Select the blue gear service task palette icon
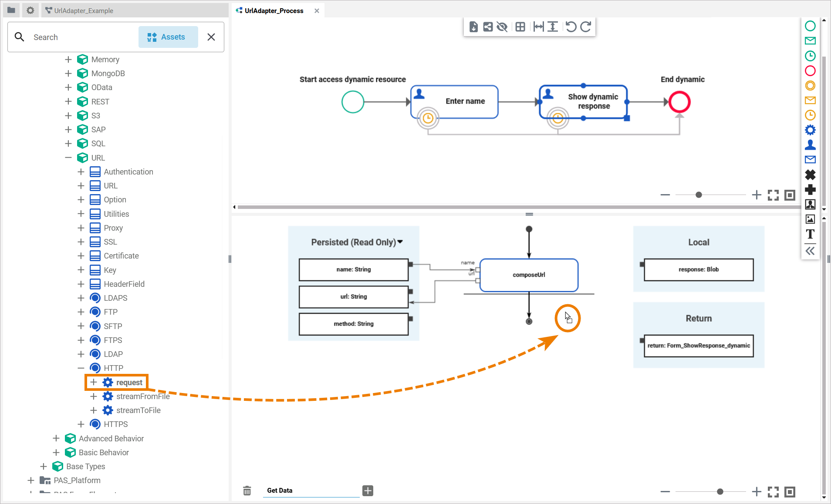Viewport: 831px width, 504px height. 810,130
